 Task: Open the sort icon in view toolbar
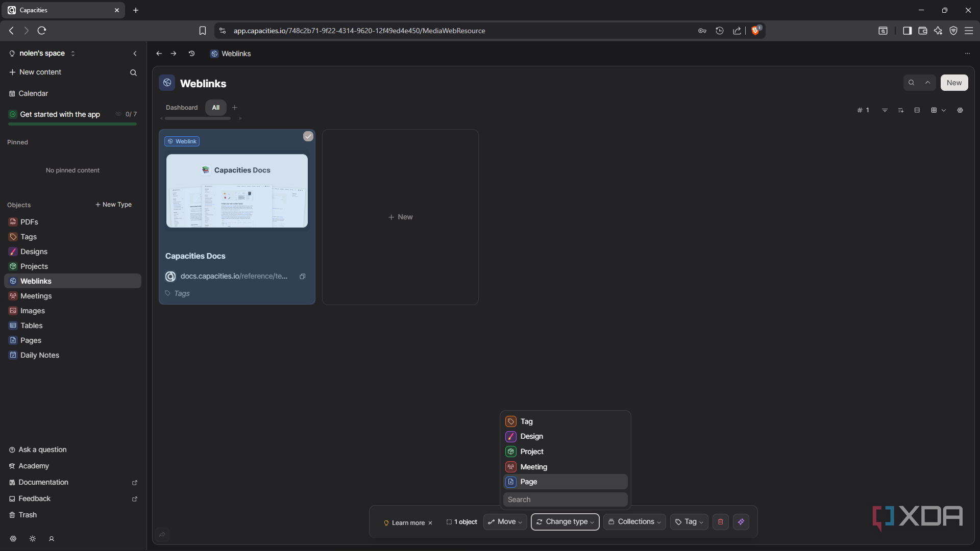(901, 110)
